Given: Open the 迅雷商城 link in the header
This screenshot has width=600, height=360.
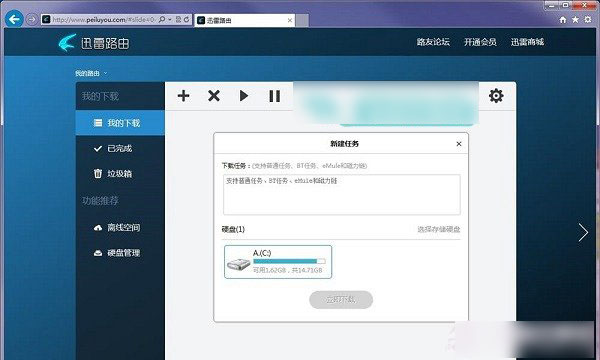Looking at the screenshot, I should pos(527,42).
